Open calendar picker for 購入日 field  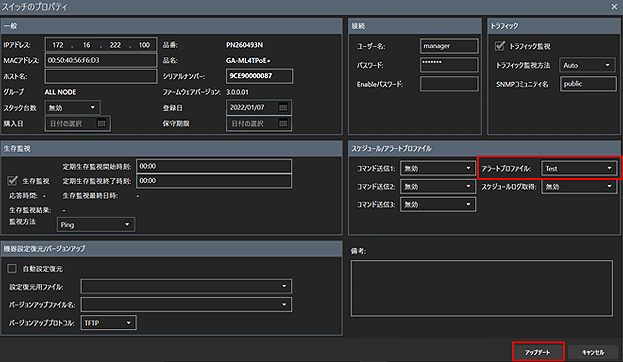(101, 124)
